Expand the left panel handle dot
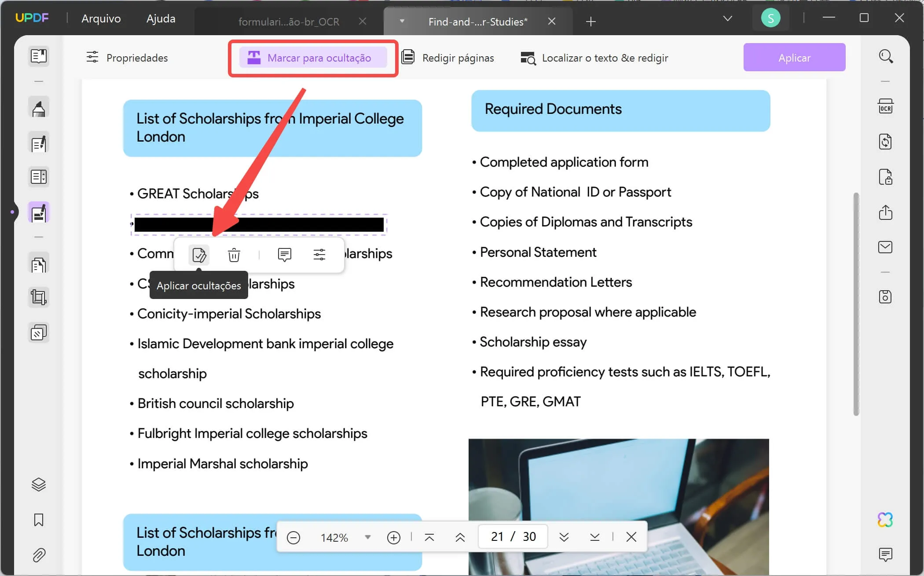Image resolution: width=924 pixels, height=576 pixels. pos(12,212)
